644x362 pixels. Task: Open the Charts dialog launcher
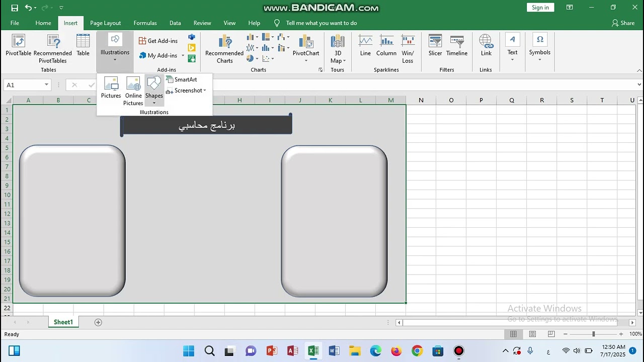pos(320,70)
